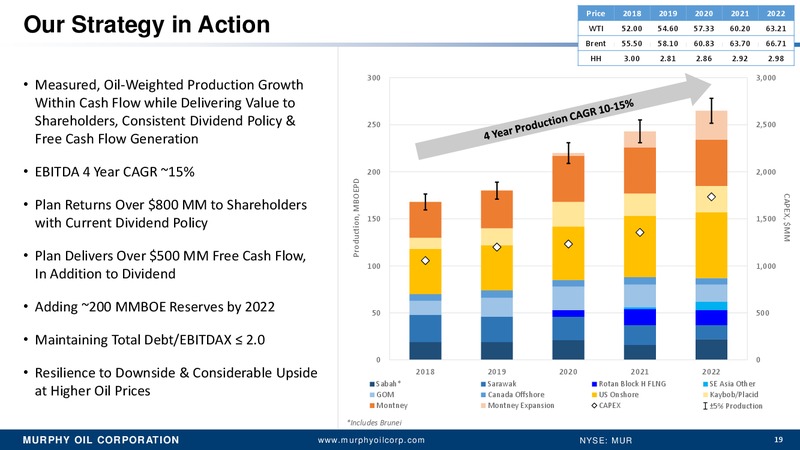Click the Brent 2020 value 60.83

(x=704, y=43)
